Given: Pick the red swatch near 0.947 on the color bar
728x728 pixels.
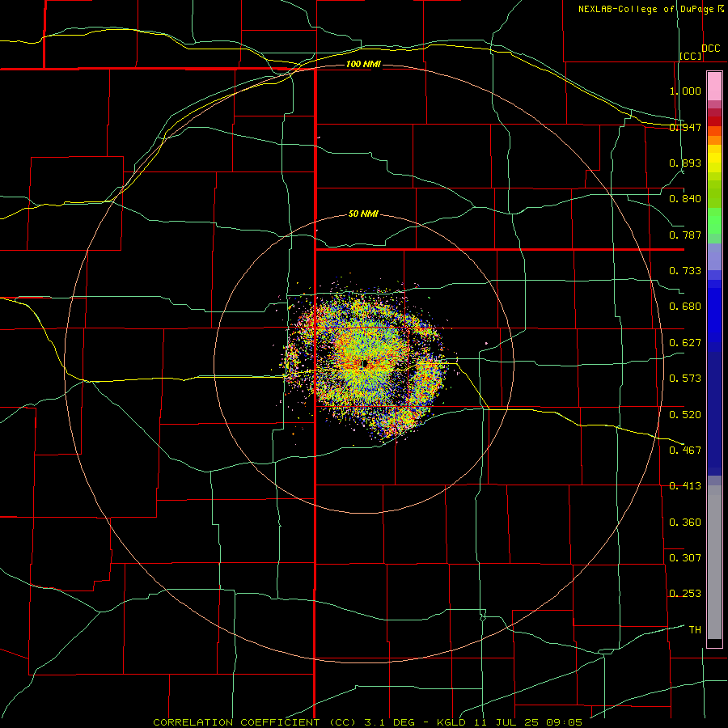Looking at the screenshot, I should click(x=714, y=121).
